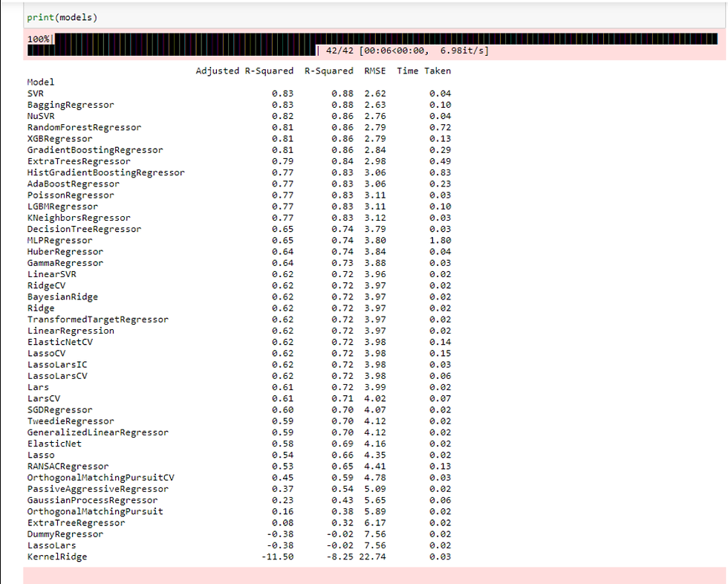Select the XGBRegressor row name
This screenshot has height=584, width=728.
[x=60, y=139]
